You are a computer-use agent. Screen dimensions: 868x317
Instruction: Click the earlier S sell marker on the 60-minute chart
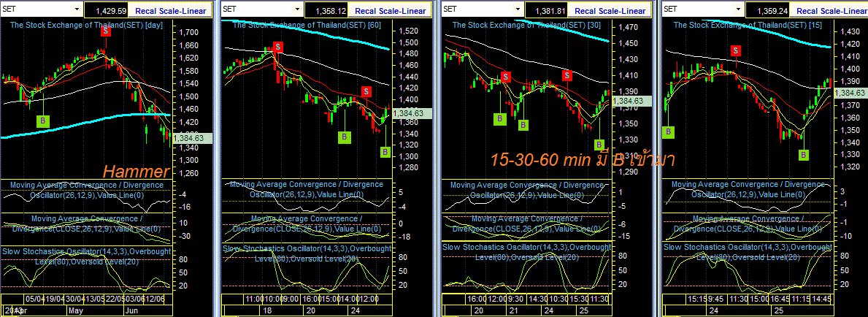click(278, 47)
